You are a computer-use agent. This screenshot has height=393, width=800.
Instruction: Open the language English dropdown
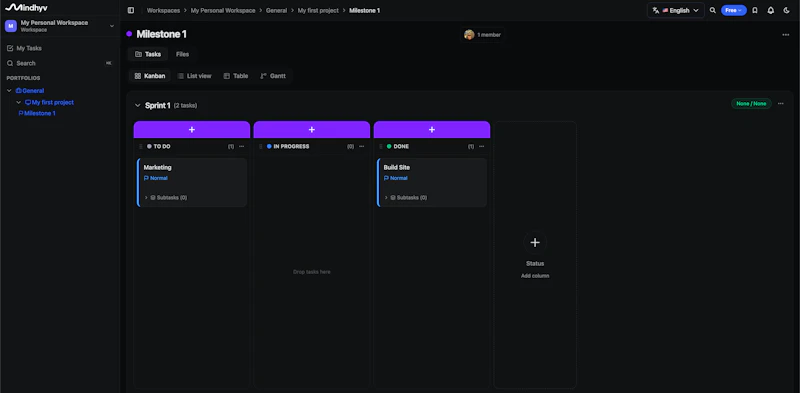(676, 10)
